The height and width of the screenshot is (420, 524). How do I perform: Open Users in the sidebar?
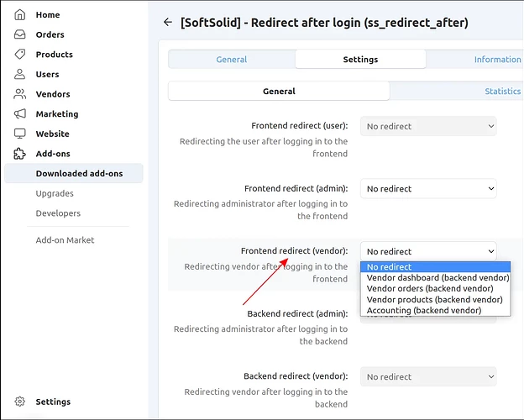click(x=47, y=74)
